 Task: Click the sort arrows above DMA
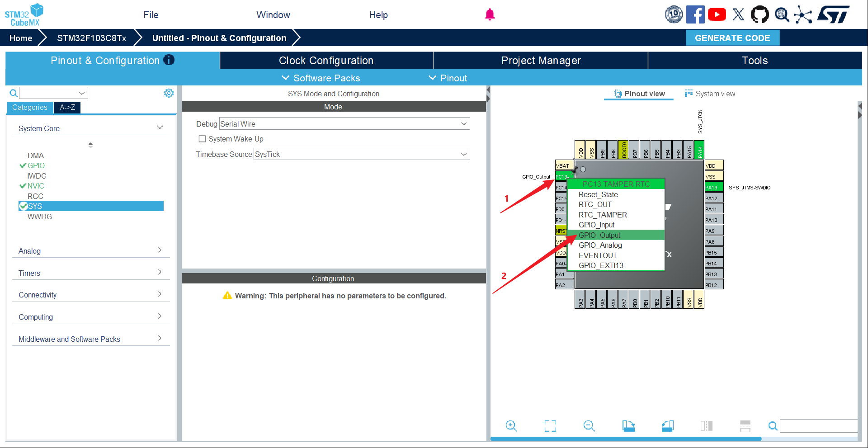coord(90,145)
